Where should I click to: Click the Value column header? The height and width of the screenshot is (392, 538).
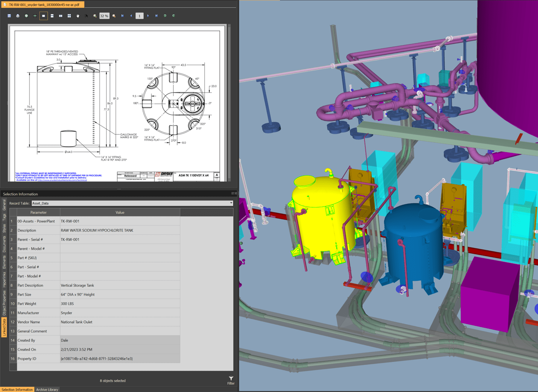tap(120, 212)
